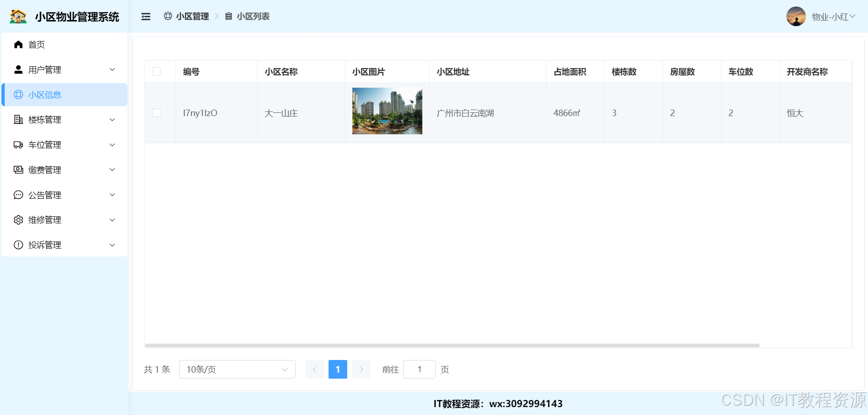Click the 小区列表 breadcrumb text

(x=253, y=16)
